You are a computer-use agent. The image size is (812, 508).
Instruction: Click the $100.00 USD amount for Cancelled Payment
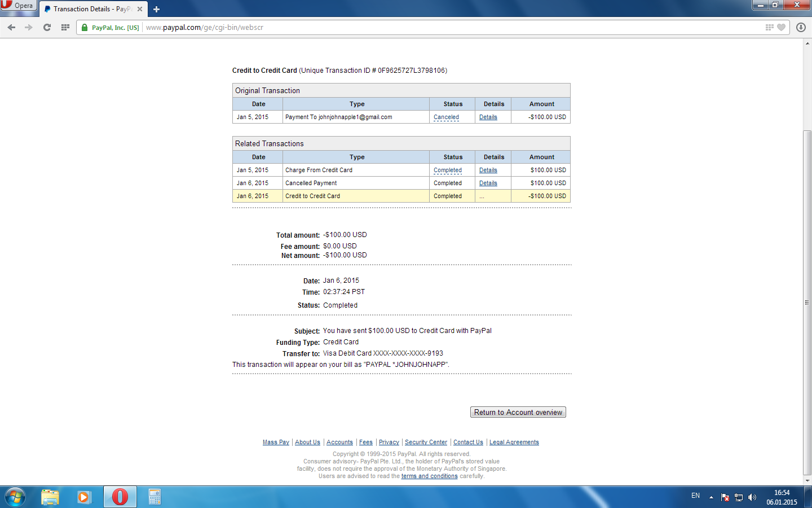click(x=548, y=183)
